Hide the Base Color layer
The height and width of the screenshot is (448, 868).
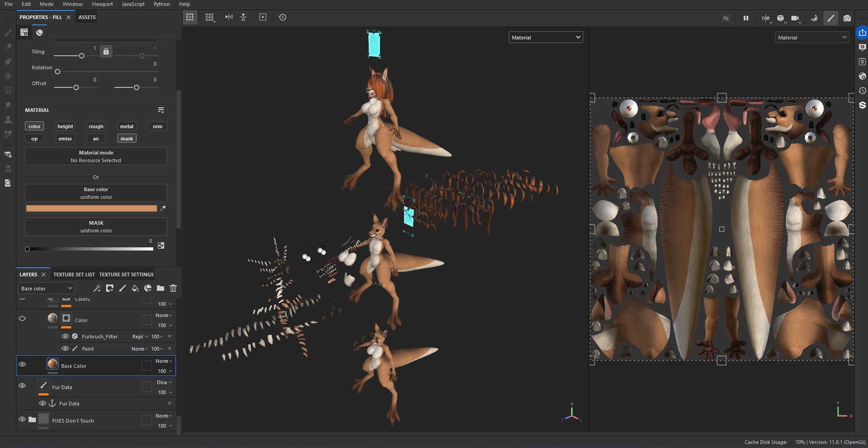pos(22,364)
